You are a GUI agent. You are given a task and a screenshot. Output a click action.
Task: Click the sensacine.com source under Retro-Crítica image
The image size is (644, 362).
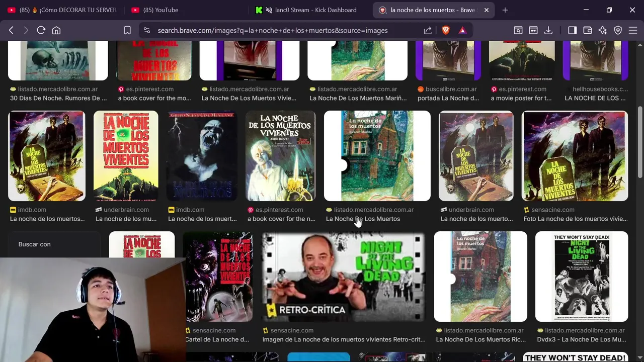292,330
